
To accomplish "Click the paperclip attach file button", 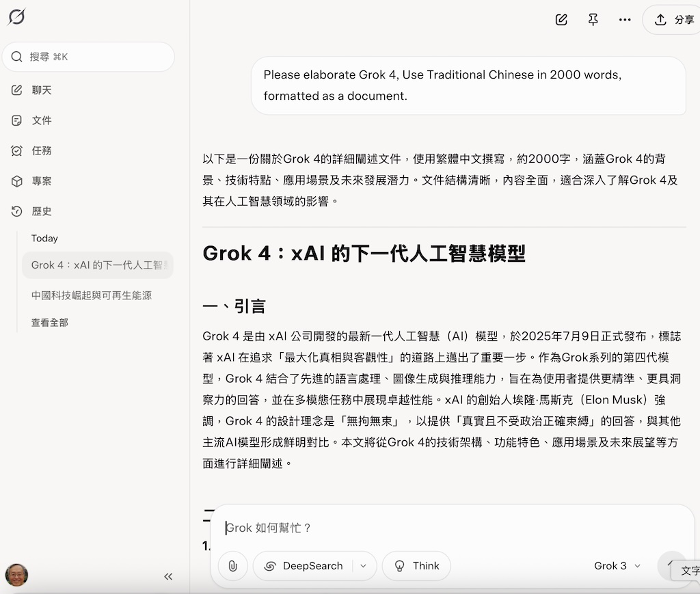I will (232, 566).
